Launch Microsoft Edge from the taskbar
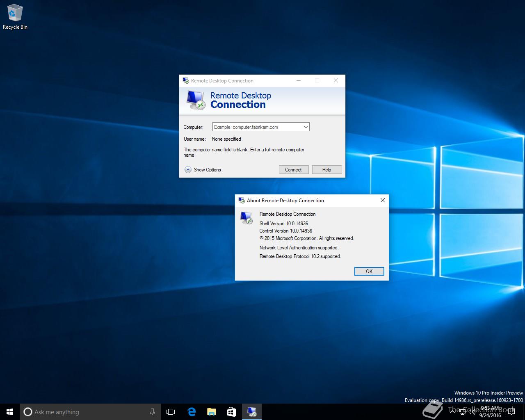The height and width of the screenshot is (420, 525). point(191,412)
